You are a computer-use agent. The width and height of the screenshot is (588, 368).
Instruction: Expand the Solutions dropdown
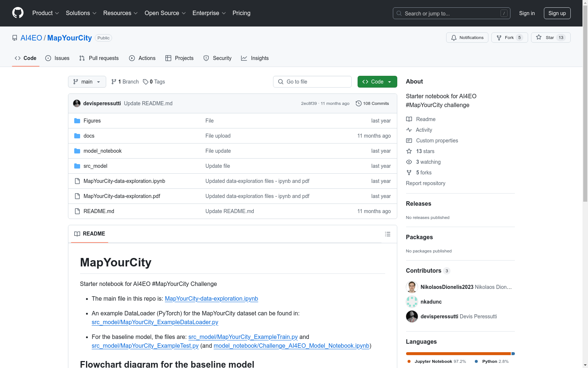click(x=81, y=13)
